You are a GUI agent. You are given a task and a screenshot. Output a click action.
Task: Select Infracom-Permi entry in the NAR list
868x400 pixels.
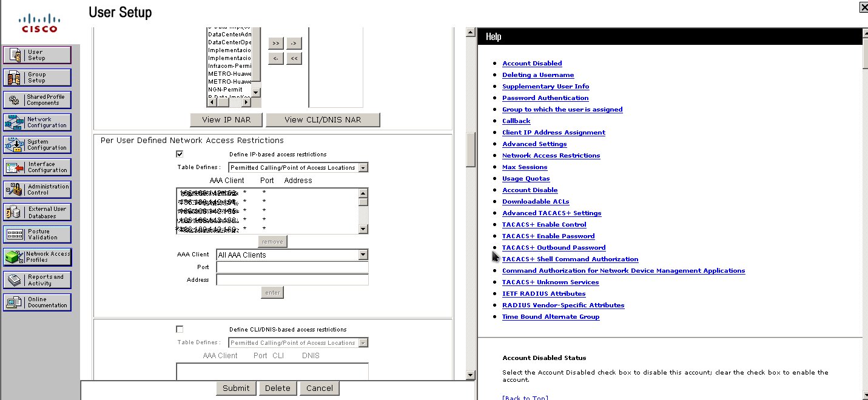tap(229, 65)
